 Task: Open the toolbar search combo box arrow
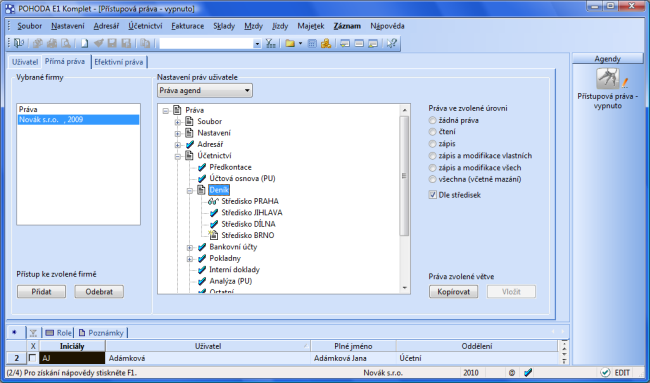tap(257, 44)
